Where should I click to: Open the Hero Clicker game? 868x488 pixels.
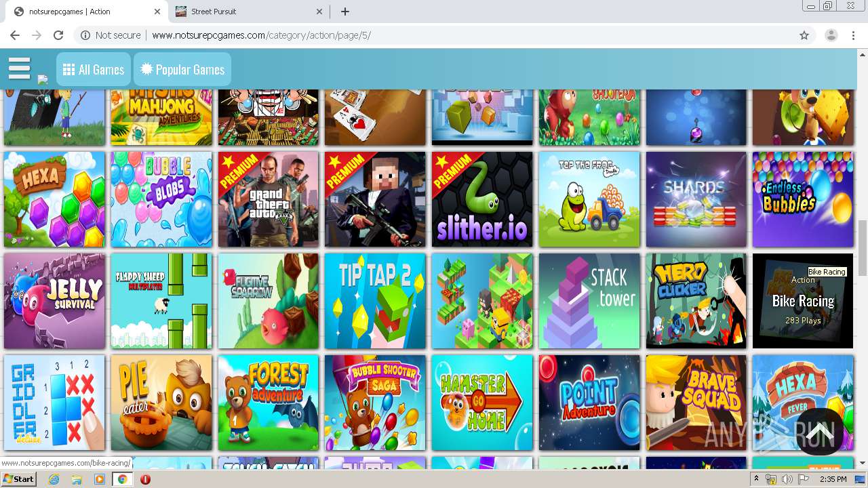[696, 301]
